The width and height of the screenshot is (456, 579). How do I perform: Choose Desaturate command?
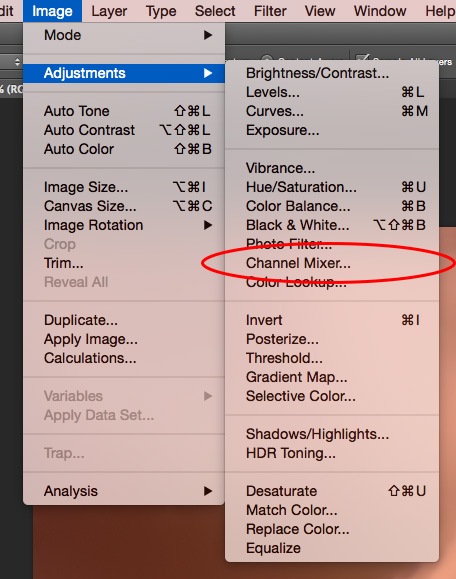click(x=281, y=491)
